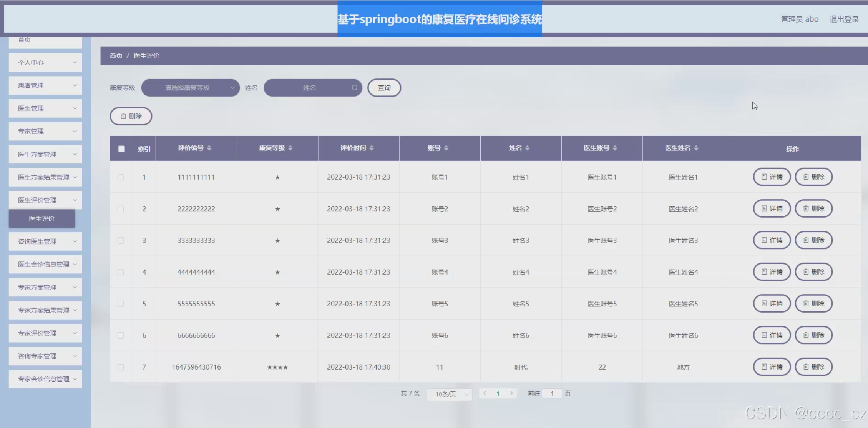
Task: Toggle the select-all header checkbox
Action: [x=121, y=149]
